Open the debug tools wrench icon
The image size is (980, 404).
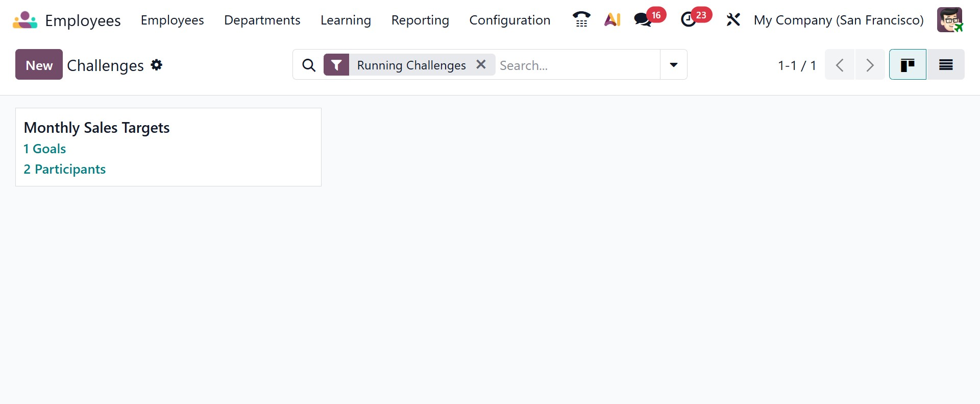point(733,20)
